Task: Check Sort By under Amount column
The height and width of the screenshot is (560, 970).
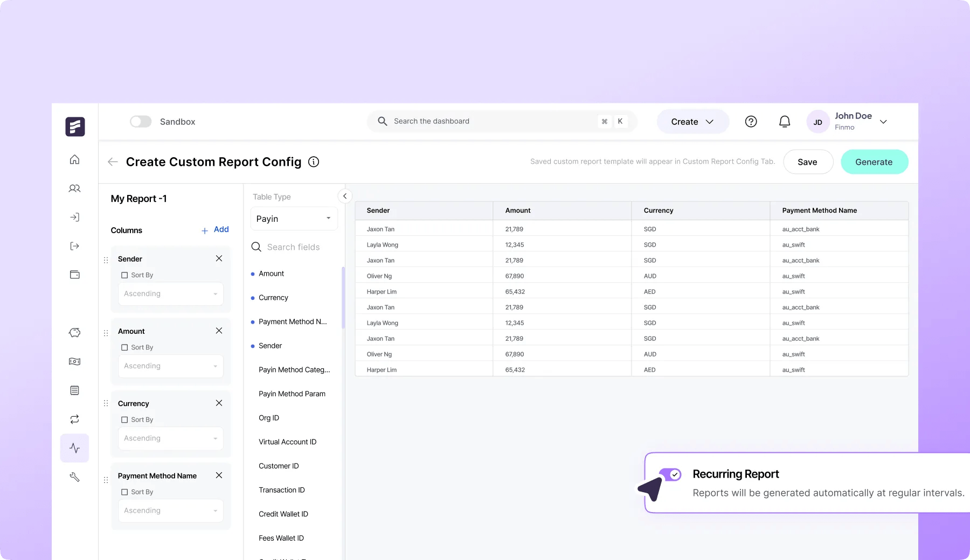Action: 124,348
